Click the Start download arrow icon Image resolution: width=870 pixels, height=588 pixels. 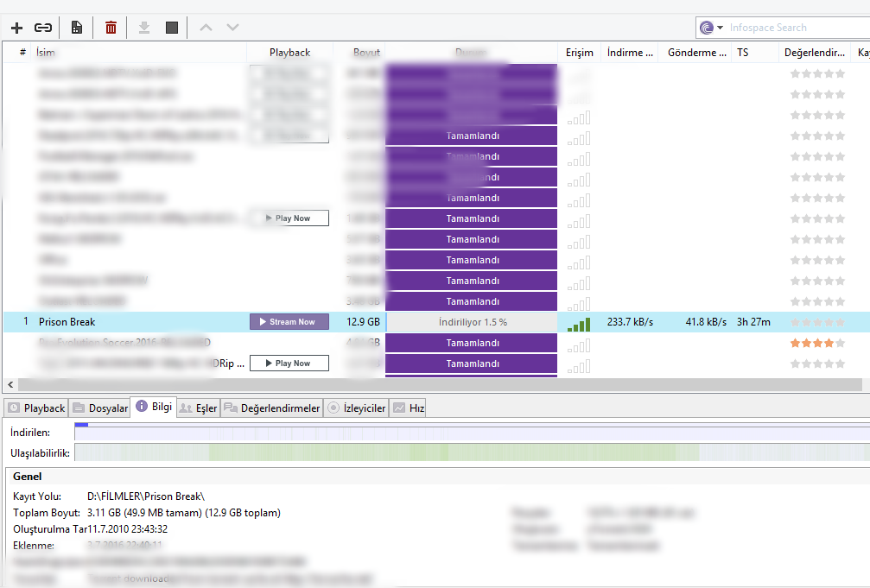(x=144, y=27)
